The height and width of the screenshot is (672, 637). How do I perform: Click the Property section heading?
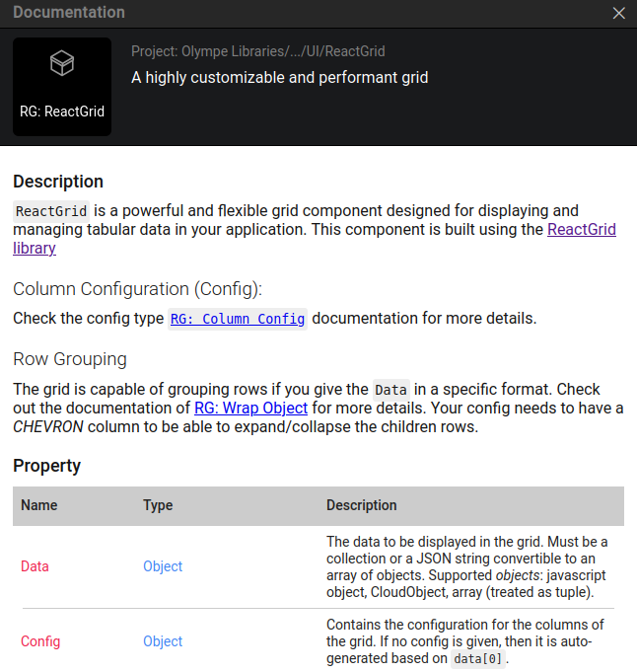(46, 466)
